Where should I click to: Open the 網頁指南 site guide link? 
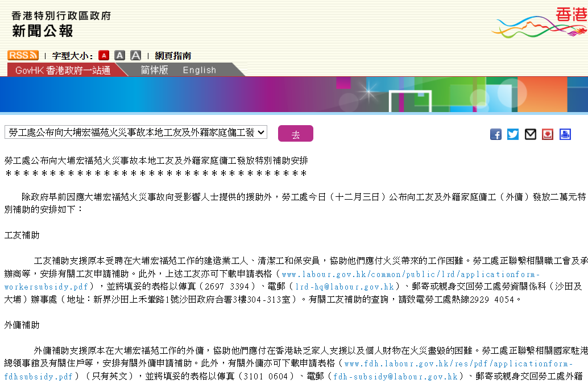pos(173,56)
